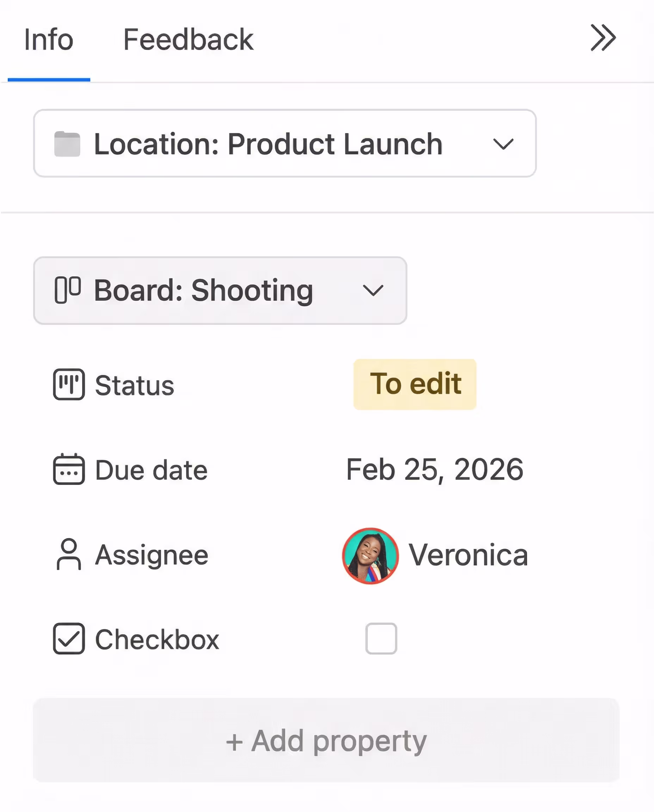The image size is (654, 812).
Task: Switch to the Info tab
Action: coord(49,39)
